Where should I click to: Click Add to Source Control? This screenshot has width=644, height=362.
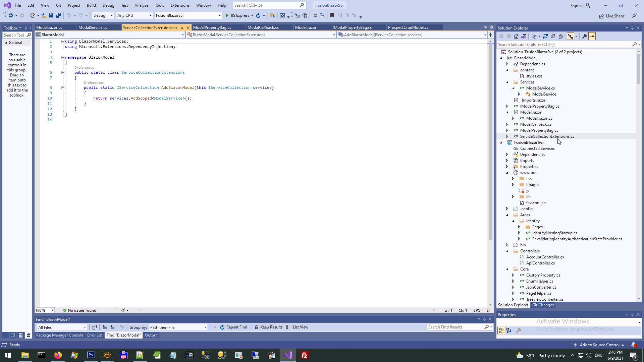pos(599,345)
